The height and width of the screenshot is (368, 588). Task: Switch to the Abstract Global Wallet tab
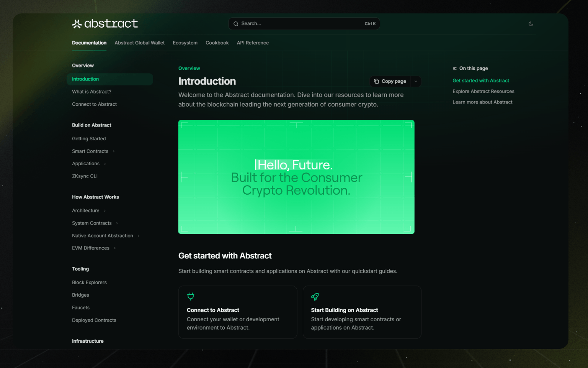pyautogui.click(x=139, y=43)
